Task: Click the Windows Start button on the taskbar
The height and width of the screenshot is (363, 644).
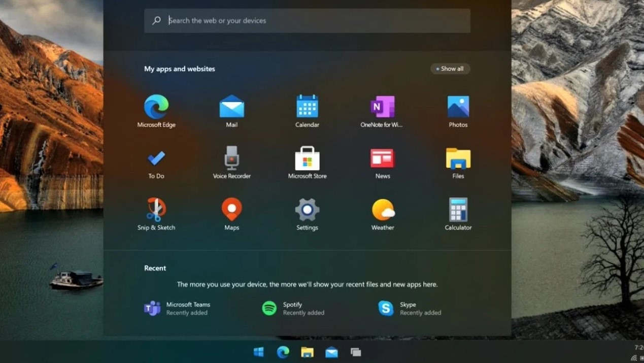Action: [258, 352]
